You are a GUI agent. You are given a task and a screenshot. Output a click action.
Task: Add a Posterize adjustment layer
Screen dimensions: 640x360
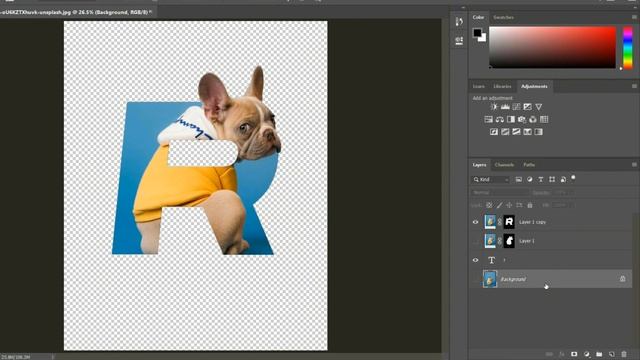pos(505,132)
